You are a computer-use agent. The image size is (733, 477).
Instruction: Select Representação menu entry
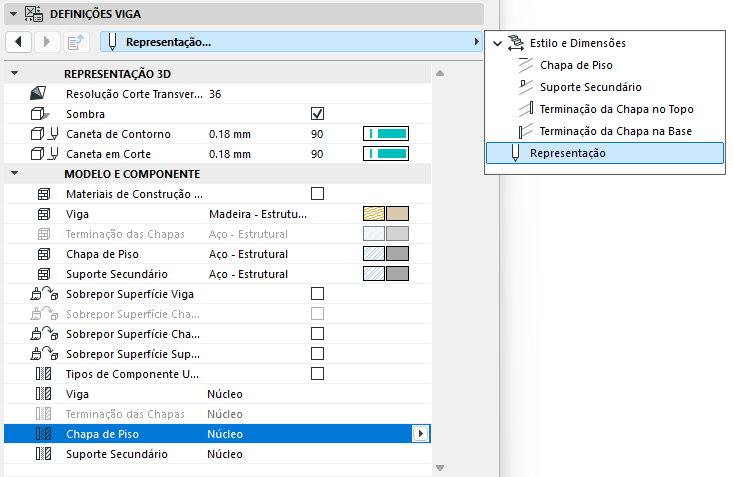[605, 153]
